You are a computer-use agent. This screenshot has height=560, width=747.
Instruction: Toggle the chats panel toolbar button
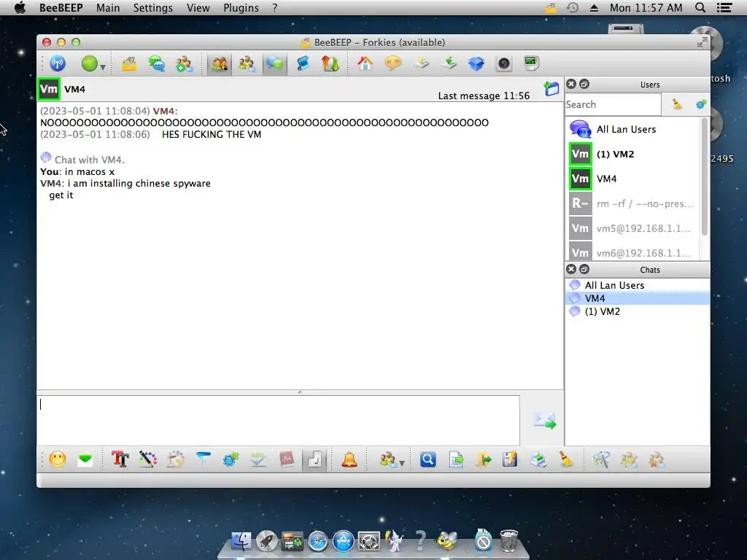click(x=274, y=64)
